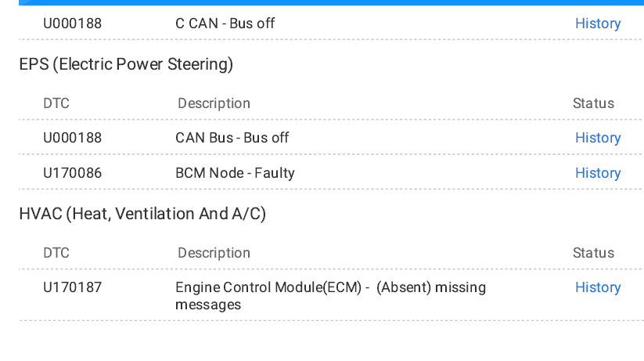Screen dimensions: 644x361
Task: Open History status for CAN Bus - Bus off
Action: pos(598,138)
